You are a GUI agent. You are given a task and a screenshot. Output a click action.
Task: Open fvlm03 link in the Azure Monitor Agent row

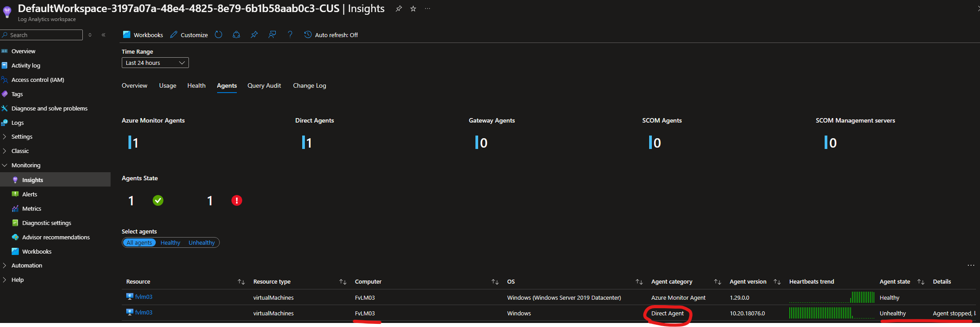coord(144,297)
